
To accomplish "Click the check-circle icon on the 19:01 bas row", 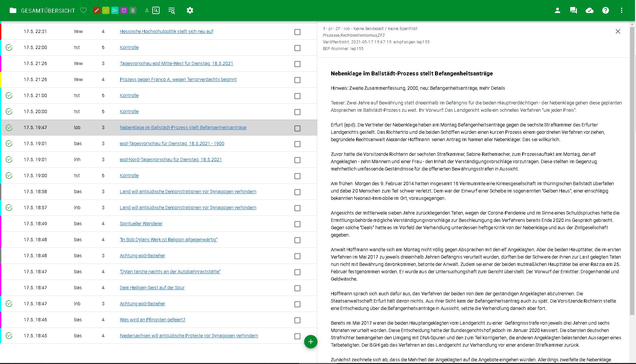I will click(x=9, y=143).
